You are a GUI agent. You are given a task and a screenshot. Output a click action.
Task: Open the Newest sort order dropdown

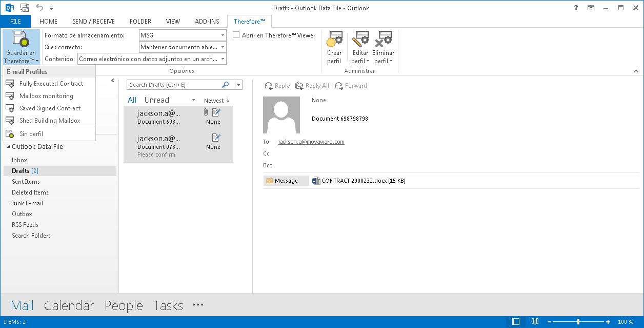[x=217, y=100]
